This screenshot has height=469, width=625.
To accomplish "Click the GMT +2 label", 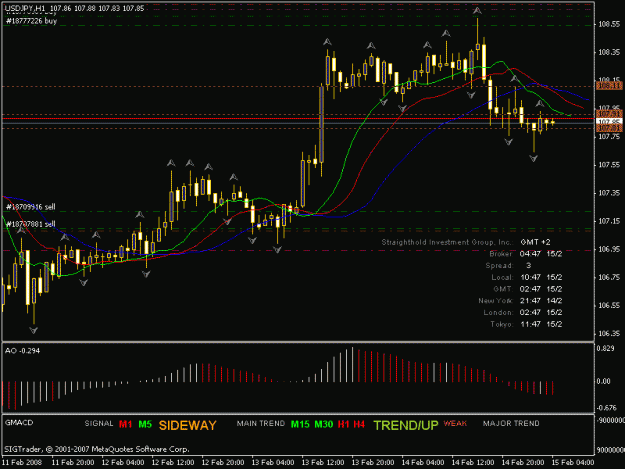I will (x=535, y=242).
